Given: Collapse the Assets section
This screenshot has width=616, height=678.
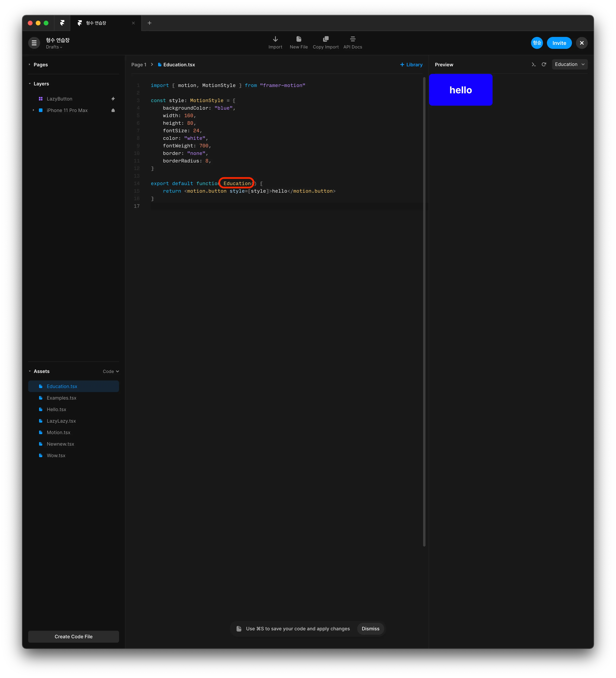Looking at the screenshot, I should point(30,371).
